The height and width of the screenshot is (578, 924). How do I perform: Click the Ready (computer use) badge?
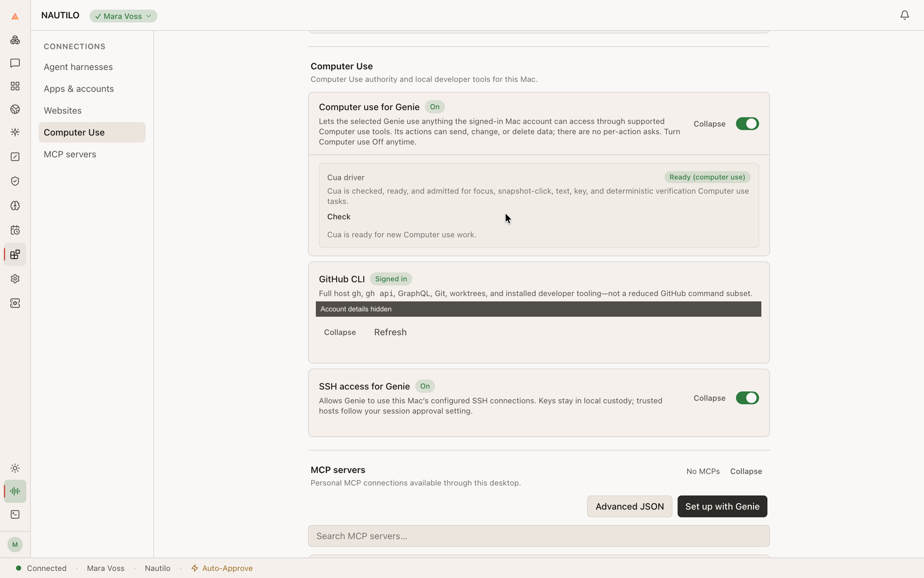click(x=707, y=177)
